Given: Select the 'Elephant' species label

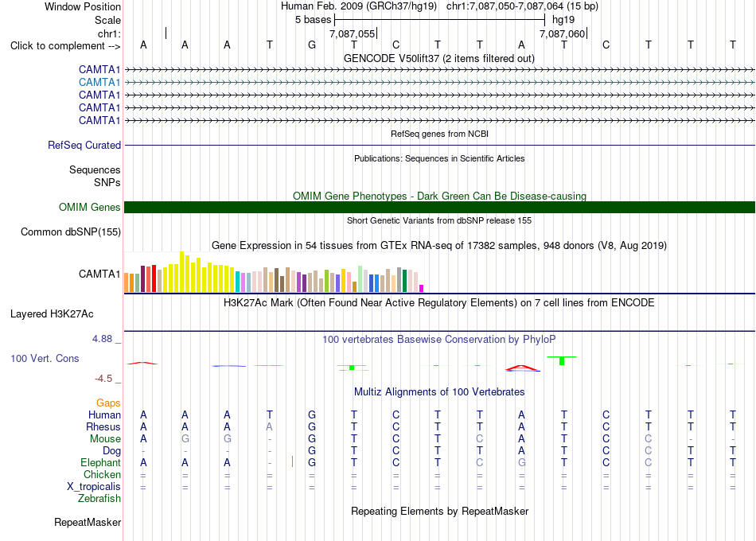Looking at the screenshot, I should (100, 463).
